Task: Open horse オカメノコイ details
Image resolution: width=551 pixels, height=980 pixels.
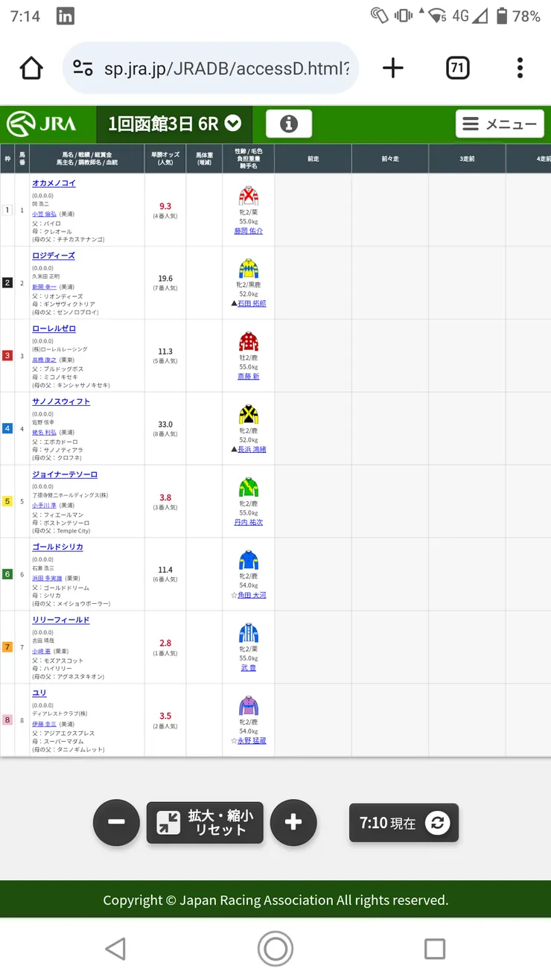Action: 54,183
